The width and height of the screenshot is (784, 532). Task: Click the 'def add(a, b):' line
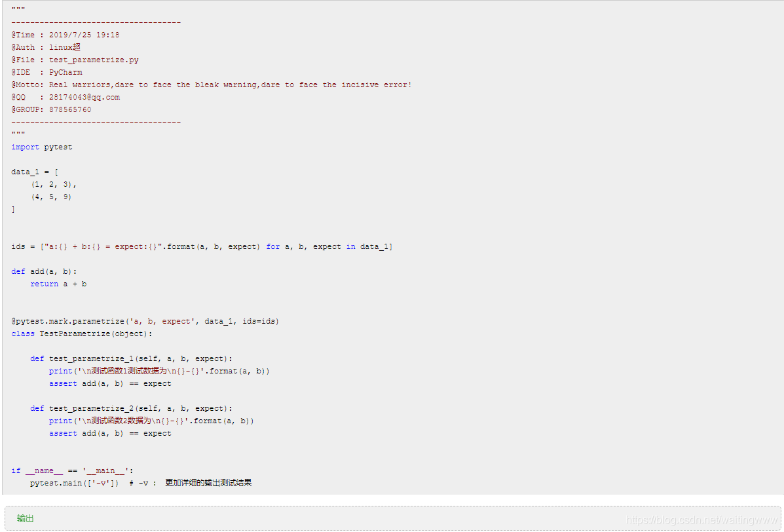coord(44,271)
